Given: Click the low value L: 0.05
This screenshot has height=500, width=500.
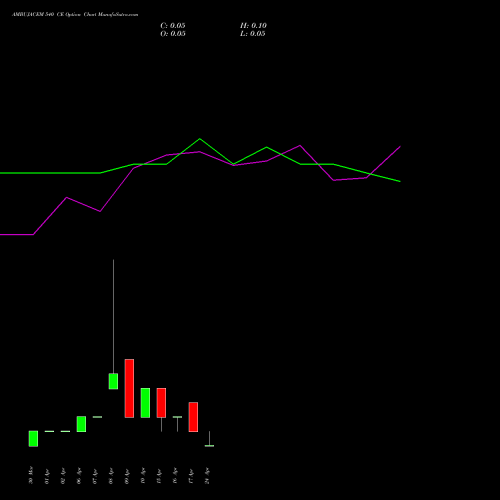Looking at the screenshot, I should pyautogui.click(x=253, y=34).
